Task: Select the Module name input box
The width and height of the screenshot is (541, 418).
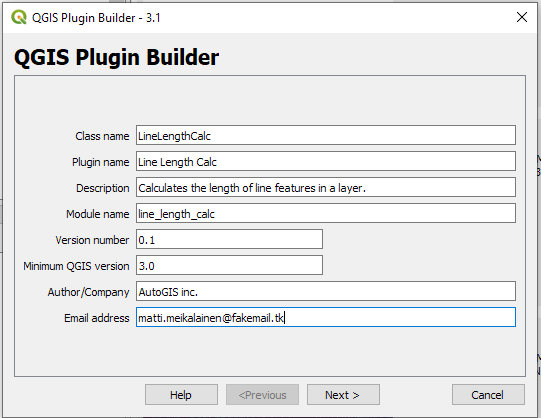Action: [326, 213]
